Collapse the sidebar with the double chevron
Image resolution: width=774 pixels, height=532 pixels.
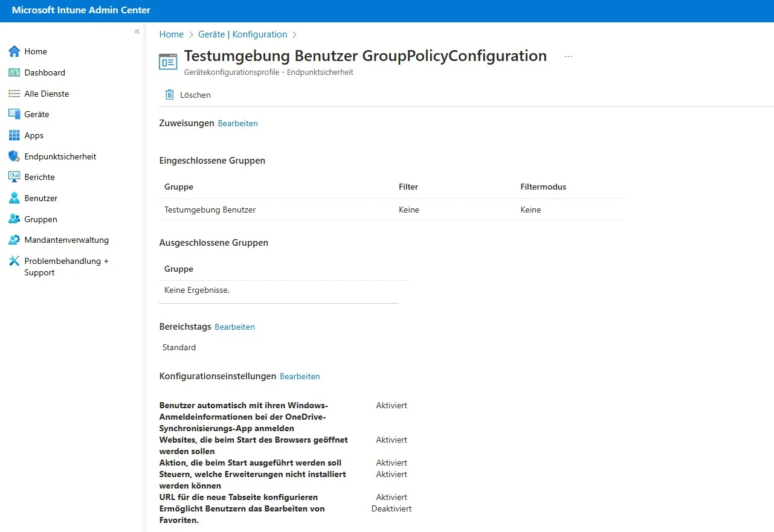[x=137, y=31]
